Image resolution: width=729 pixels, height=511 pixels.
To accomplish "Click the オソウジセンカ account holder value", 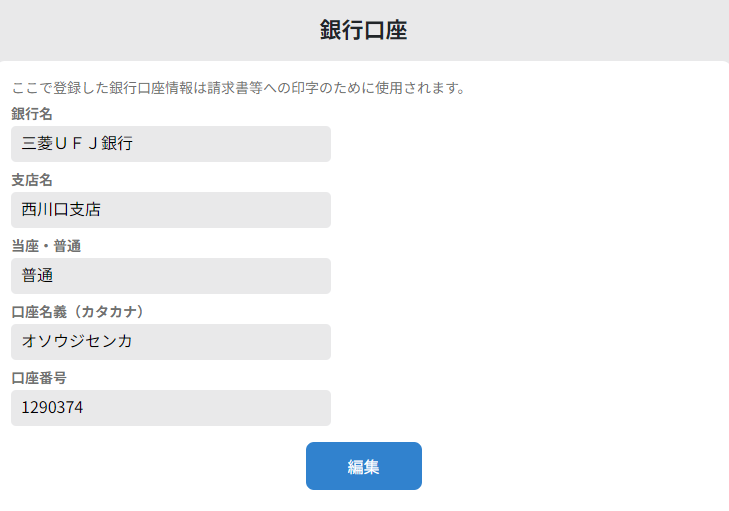I will pos(77,342).
